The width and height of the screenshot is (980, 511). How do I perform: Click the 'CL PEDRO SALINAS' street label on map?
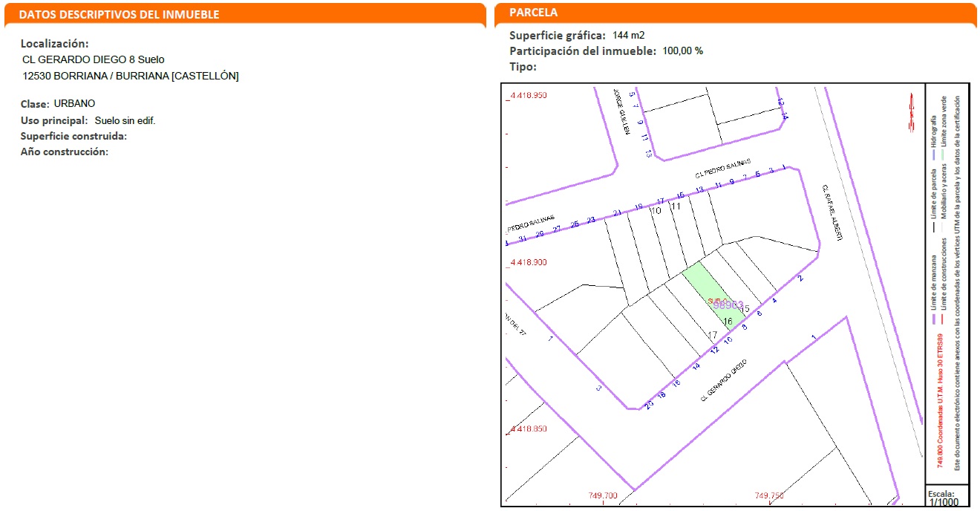(x=722, y=169)
